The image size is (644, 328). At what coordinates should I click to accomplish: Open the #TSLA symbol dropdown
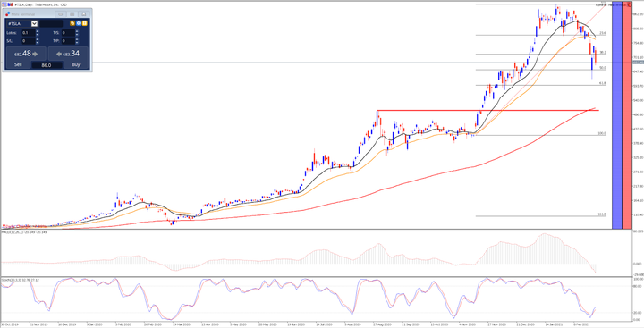coord(35,23)
